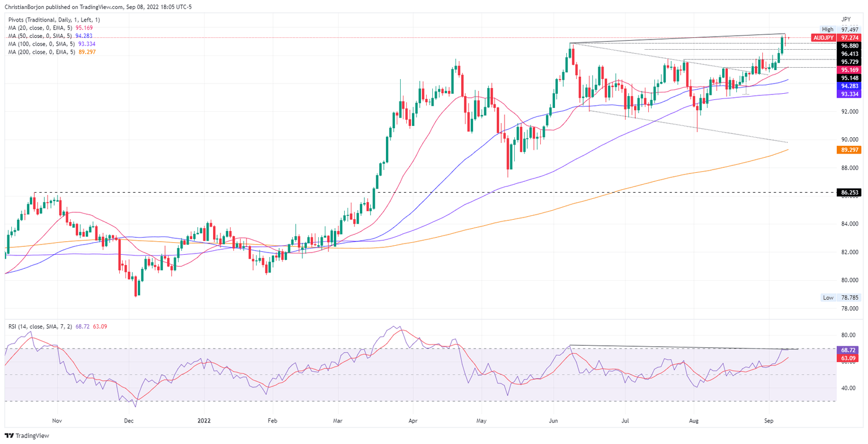Image resolution: width=868 pixels, height=444 pixels.
Task: Click the 80.000 price axis tick
Action: click(849, 280)
